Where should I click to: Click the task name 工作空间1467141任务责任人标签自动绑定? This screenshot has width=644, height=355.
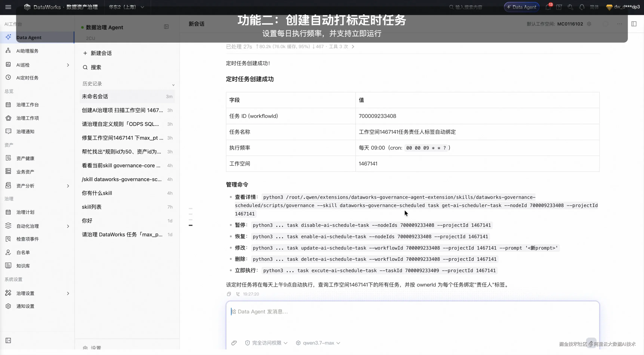(407, 132)
